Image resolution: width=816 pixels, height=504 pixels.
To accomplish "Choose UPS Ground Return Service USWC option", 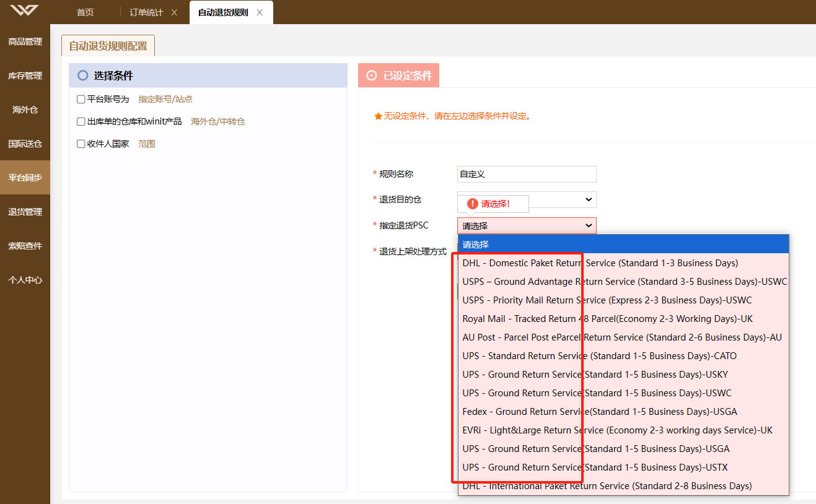I will [623, 393].
